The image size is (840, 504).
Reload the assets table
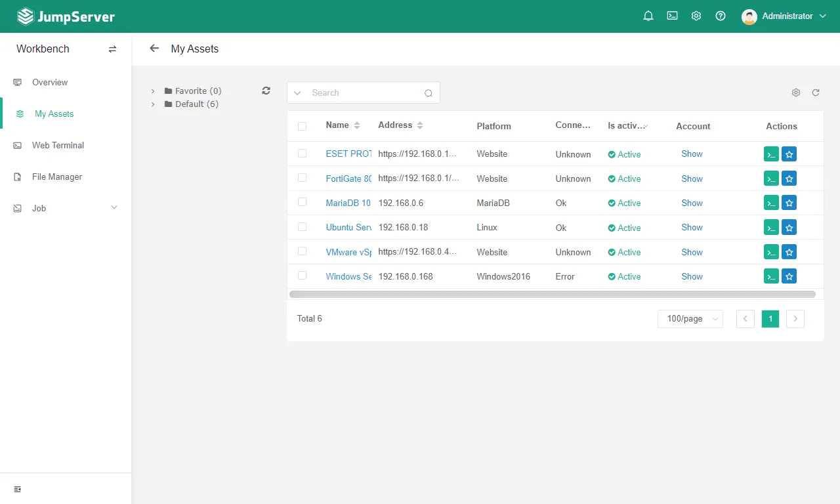click(816, 93)
